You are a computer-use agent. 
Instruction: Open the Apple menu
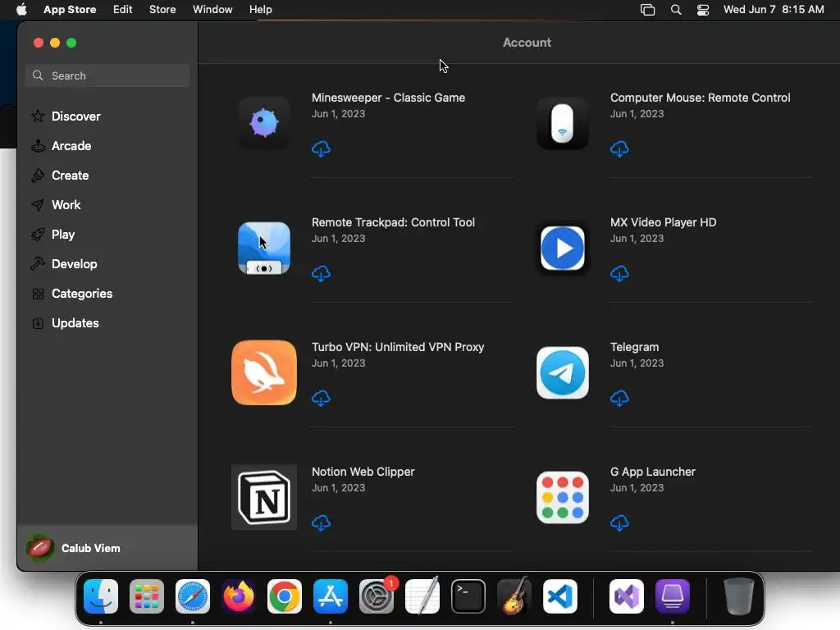click(x=21, y=9)
